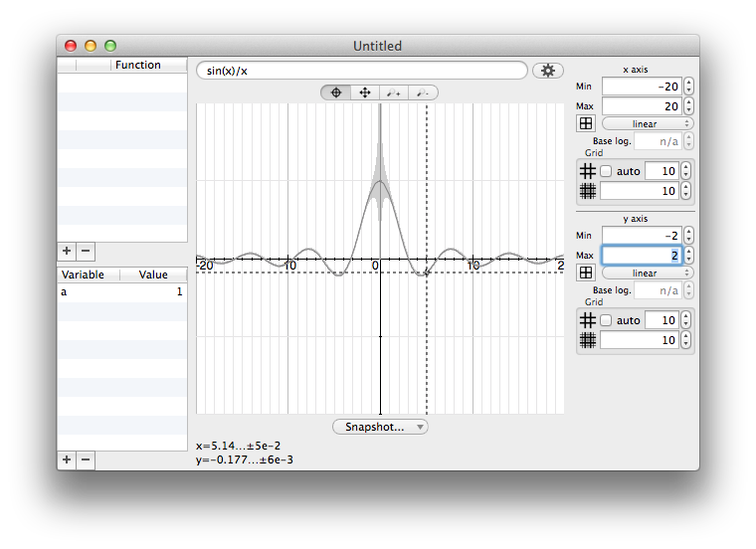Click the x=5.14 coordinate readout
Viewport: 756px width, 549px height.
[238, 446]
